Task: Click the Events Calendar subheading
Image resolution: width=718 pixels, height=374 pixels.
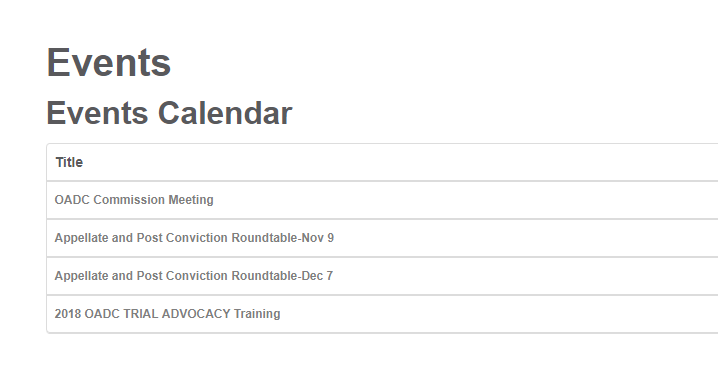Action: 169,113
